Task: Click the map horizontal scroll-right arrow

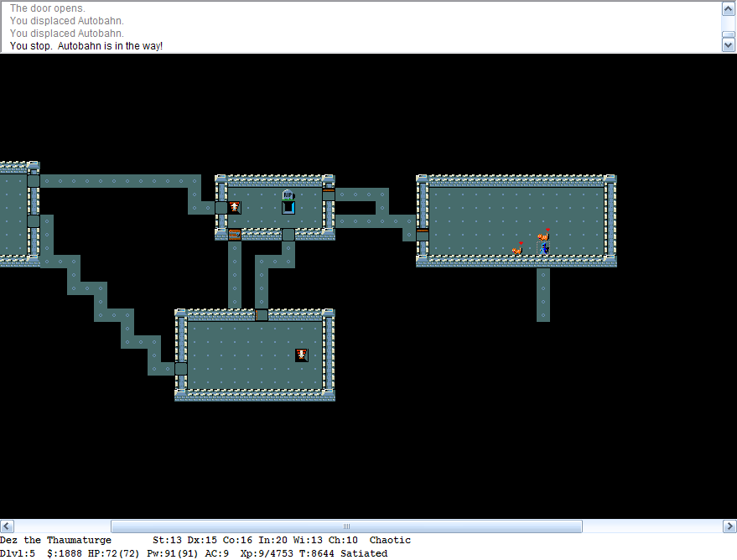Action: pos(729,526)
